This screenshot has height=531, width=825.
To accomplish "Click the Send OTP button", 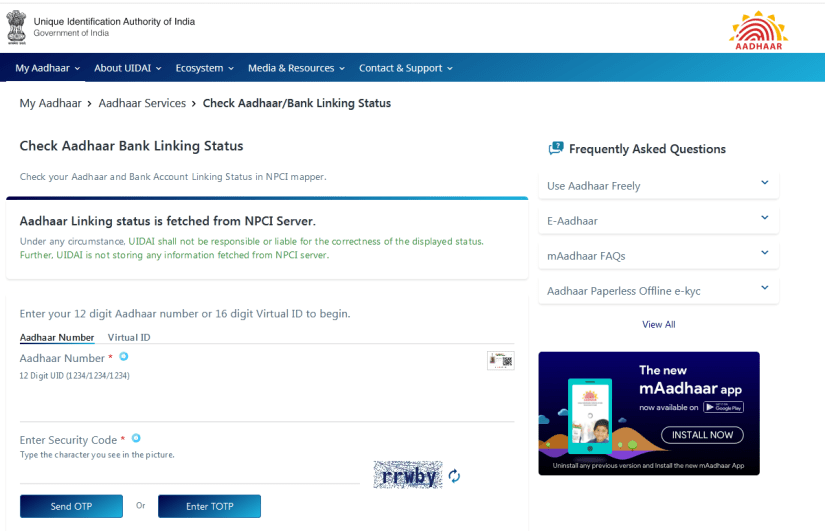I will (x=72, y=506).
